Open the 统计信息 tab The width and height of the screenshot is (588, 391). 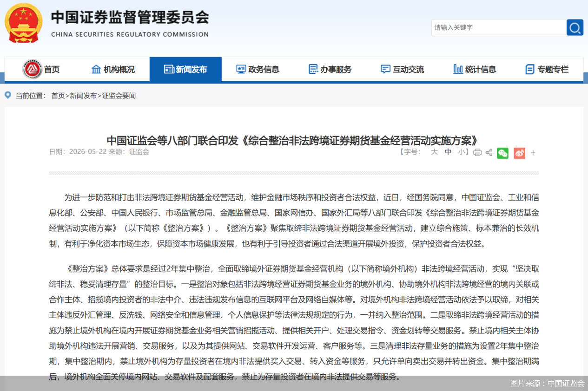[x=475, y=69]
